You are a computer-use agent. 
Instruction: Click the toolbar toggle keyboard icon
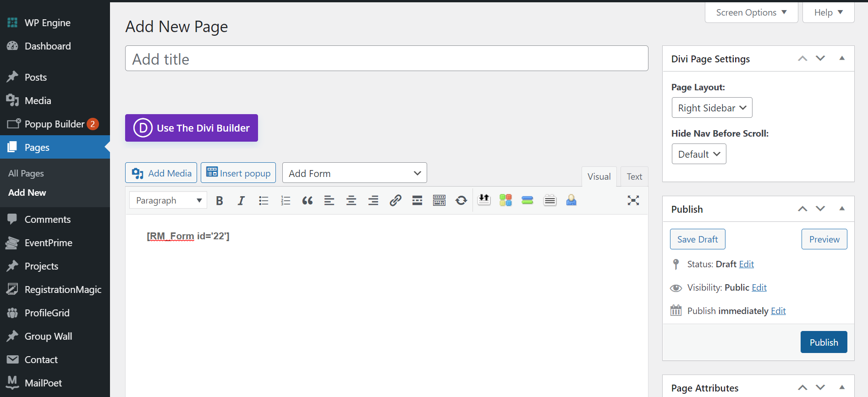point(439,200)
